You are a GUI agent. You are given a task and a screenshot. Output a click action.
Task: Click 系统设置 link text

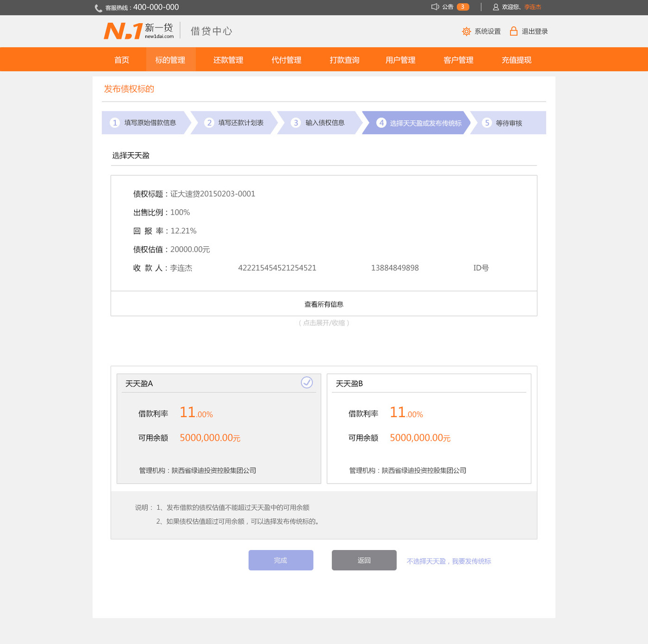(488, 31)
